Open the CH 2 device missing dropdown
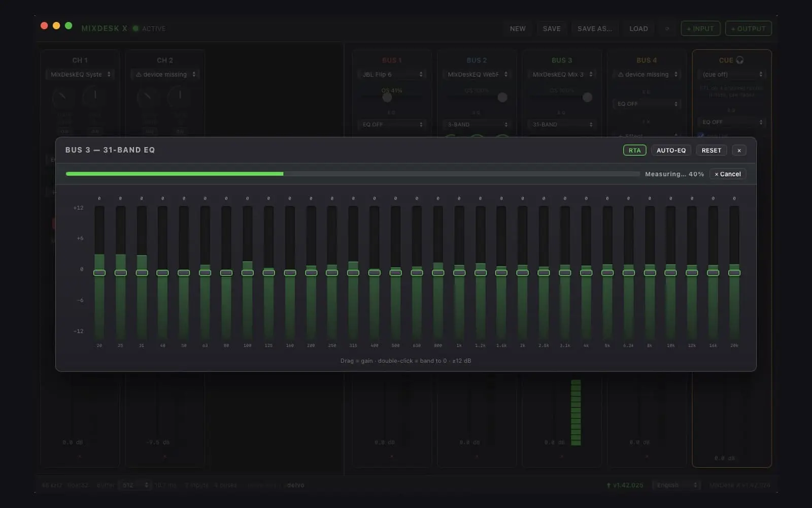Viewport: 812px width, 508px height. tap(165, 74)
